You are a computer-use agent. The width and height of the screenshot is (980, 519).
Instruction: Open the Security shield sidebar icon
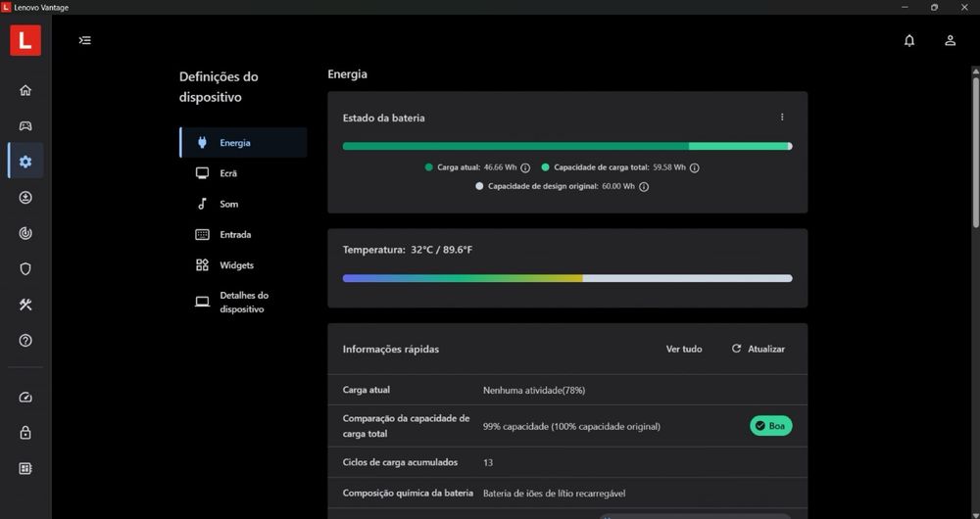[25, 269]
